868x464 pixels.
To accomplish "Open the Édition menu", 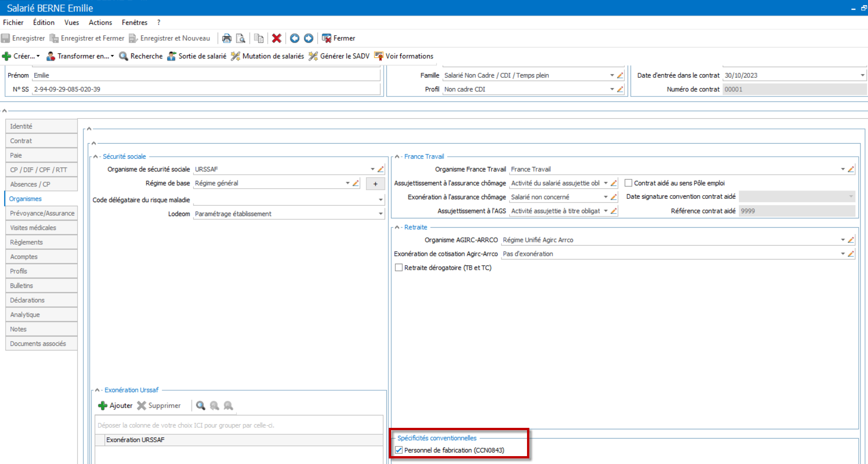I will [x=44, y=22].
